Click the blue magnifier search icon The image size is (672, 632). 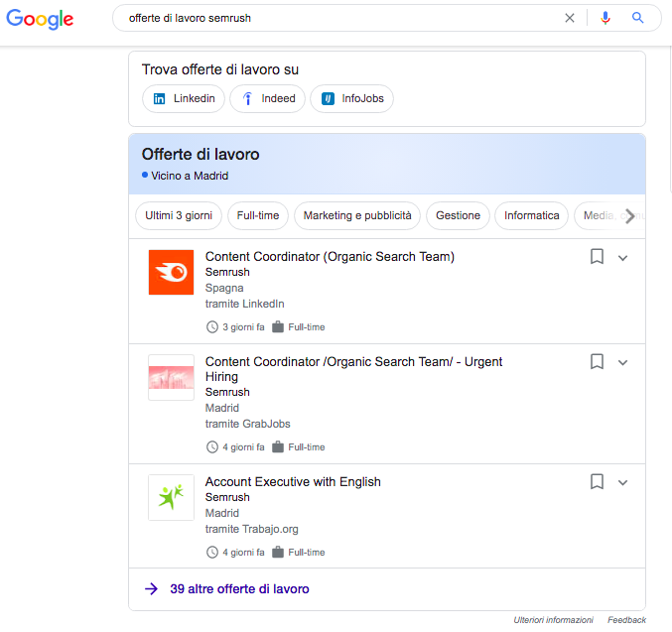637,18
